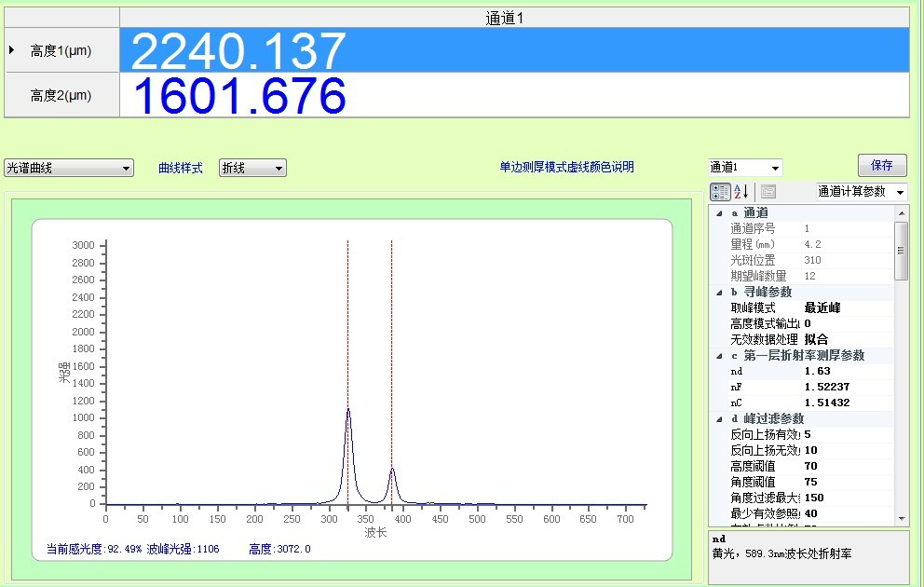
Task: Switch property grid to categorized view
Action: (720, 192)
